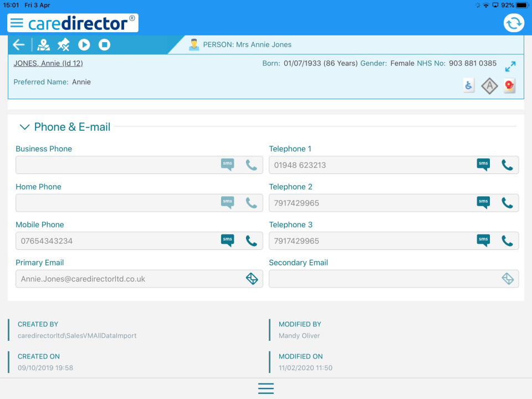This screenshot has height=399, width=532.
Task: Send SMS to Home Phone
Action: pos(227,203)
